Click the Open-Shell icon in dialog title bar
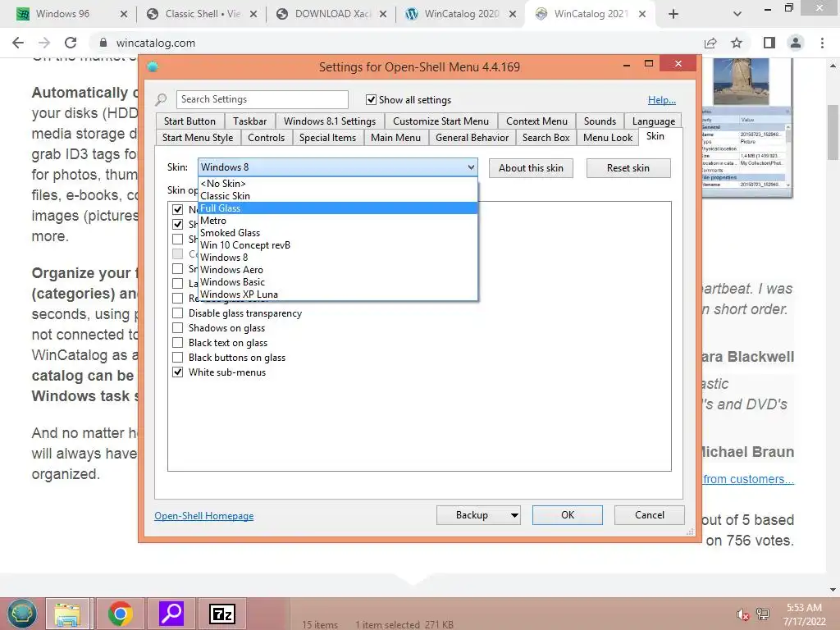 click(153, 67)
